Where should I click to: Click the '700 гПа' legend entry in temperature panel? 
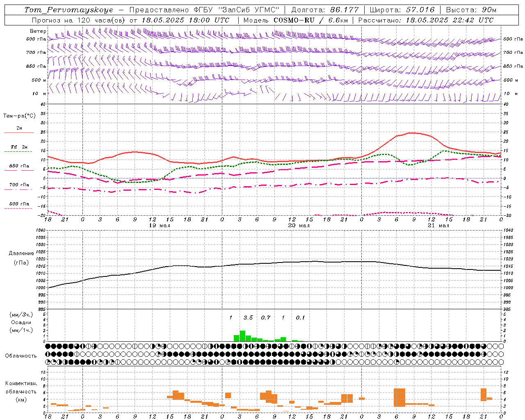click(19, 186)
